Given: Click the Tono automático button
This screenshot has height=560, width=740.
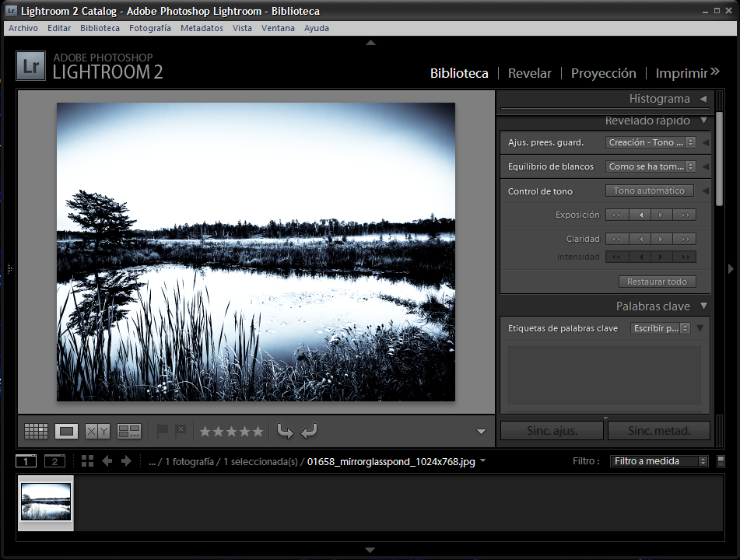Looking at the screenshot, I should click(x=649, y=191).
